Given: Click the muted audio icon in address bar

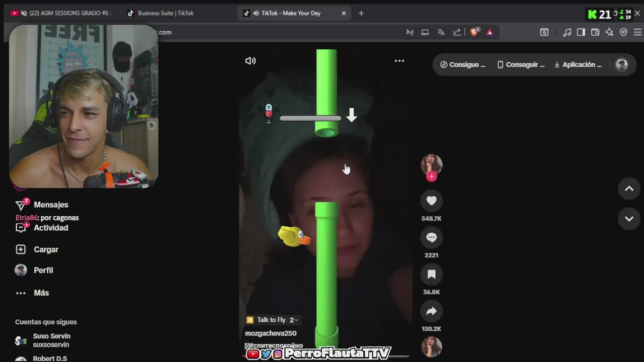Looking at the screenshot, I should pyautogui.click(x=410, y=32).
